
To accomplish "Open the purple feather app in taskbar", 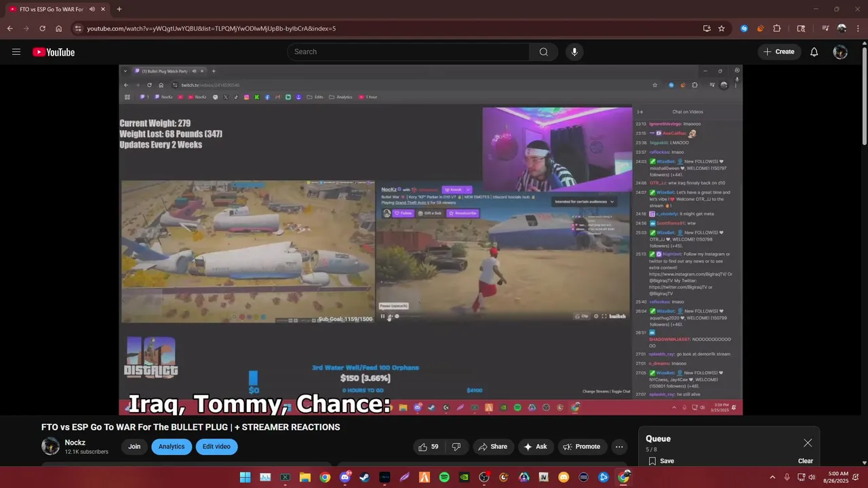I will [x=405, y=477].
